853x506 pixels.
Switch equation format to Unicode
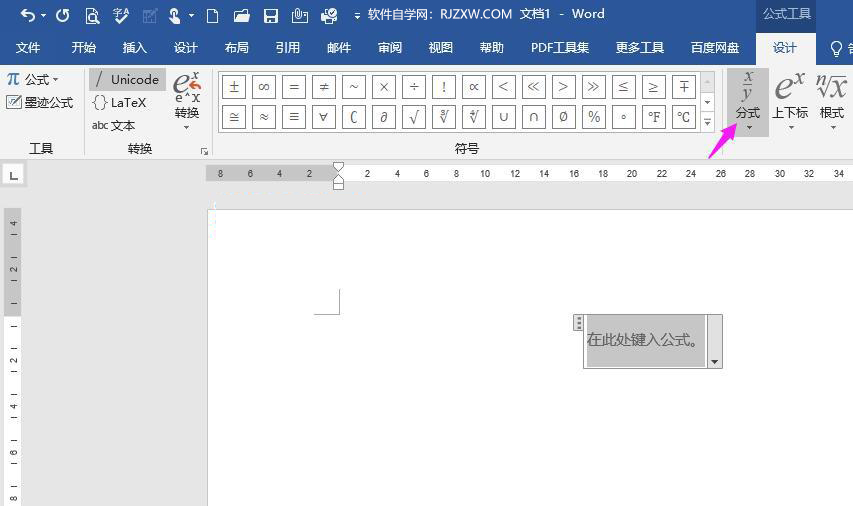coord(127,79)
